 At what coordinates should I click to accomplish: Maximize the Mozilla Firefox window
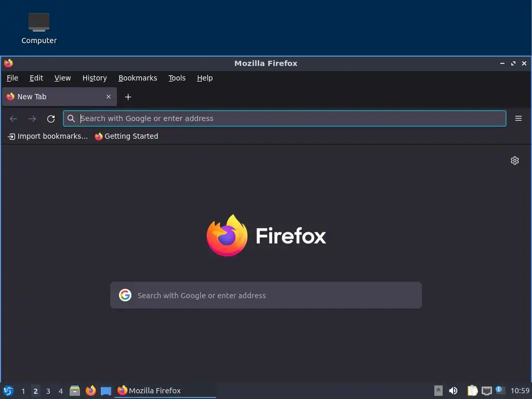(x=513, y=63)
